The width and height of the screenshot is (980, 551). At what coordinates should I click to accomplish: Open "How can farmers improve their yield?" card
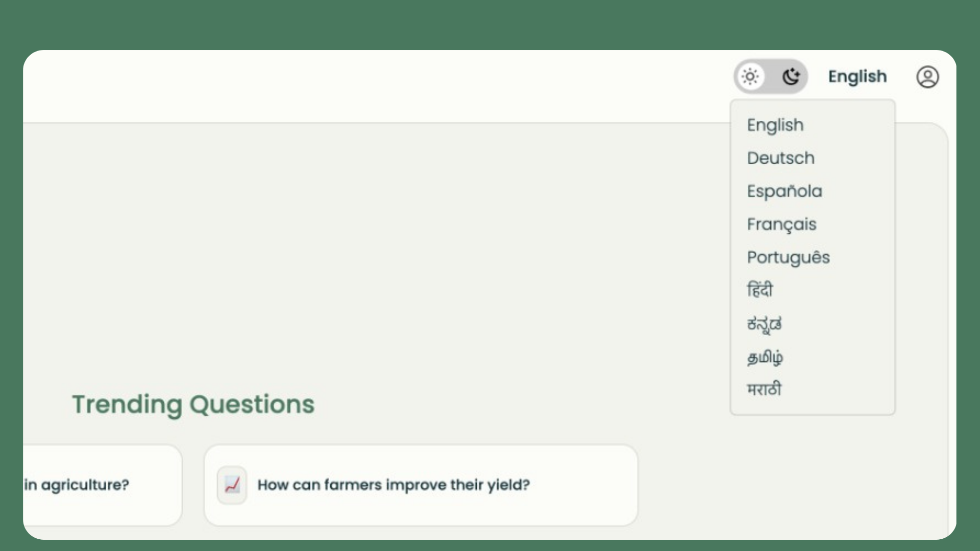[x=421, y=485]
